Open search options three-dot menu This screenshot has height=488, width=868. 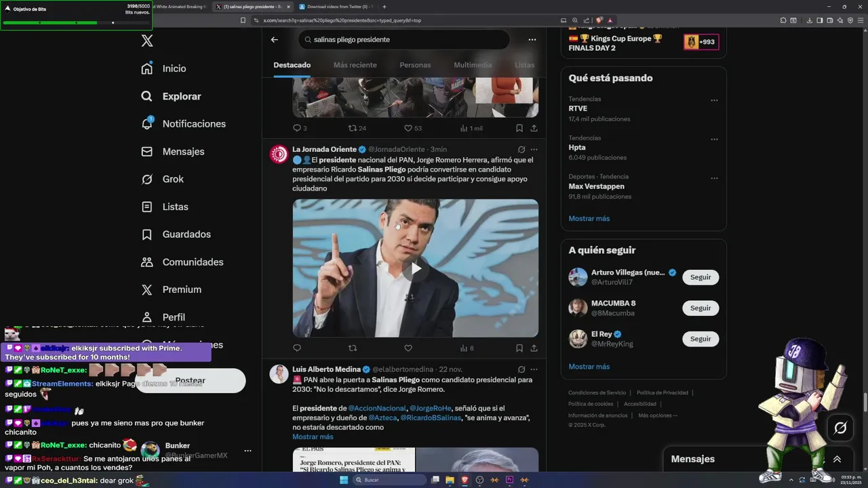532,39
